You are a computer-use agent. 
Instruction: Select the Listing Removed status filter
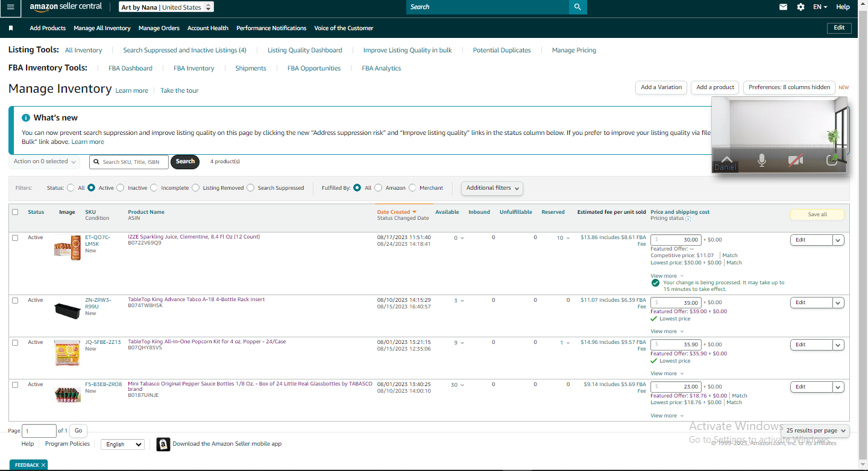(195, 188)
